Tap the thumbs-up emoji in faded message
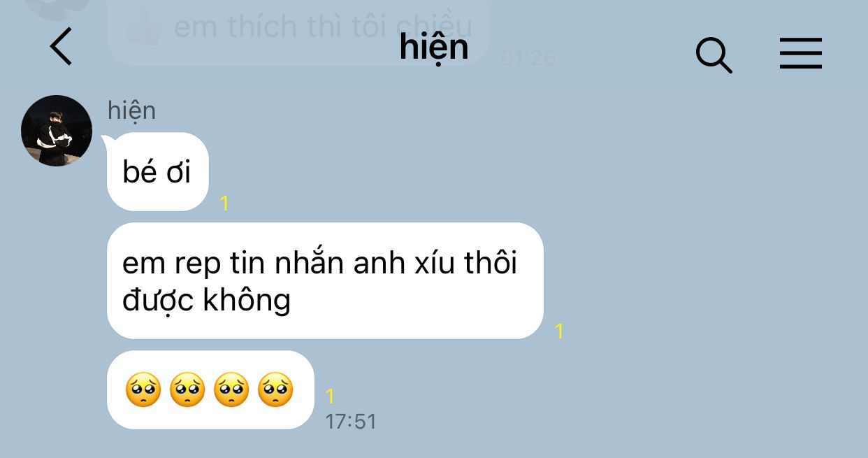The height and width of the screenshot is (458, 868). pyautogui.click(x=143, y=28)
